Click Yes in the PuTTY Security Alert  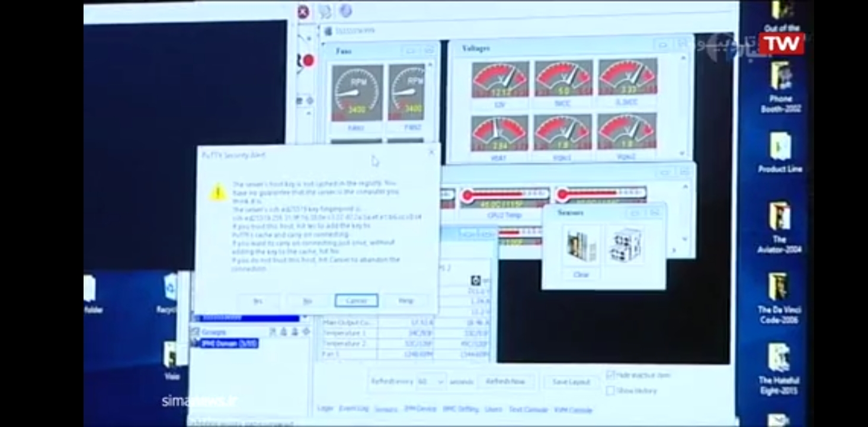pyautogui.click(x=258, y=301)
